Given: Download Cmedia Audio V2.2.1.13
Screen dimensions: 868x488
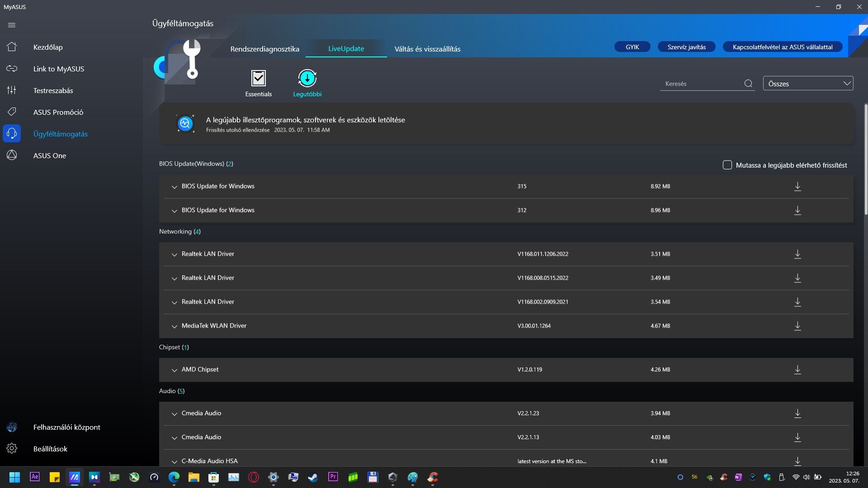Looking at the screenshot, I should pos(797,437).
